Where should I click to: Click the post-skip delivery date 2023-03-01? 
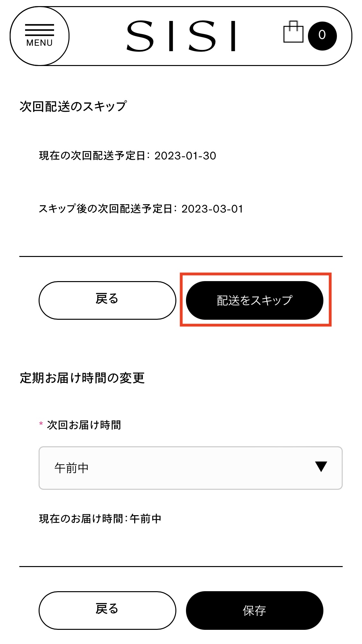(x=212, y=209)
